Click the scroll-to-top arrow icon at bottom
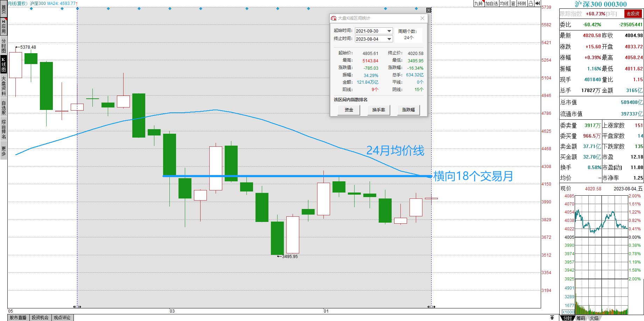Screen dimensions: 644x321 click(x=552, y=317)
